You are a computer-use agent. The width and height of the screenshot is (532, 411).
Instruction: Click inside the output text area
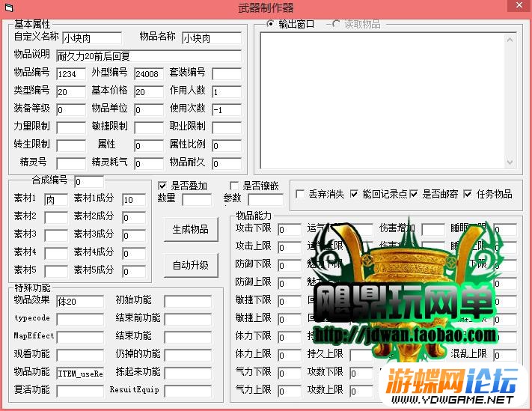[382, 101]
